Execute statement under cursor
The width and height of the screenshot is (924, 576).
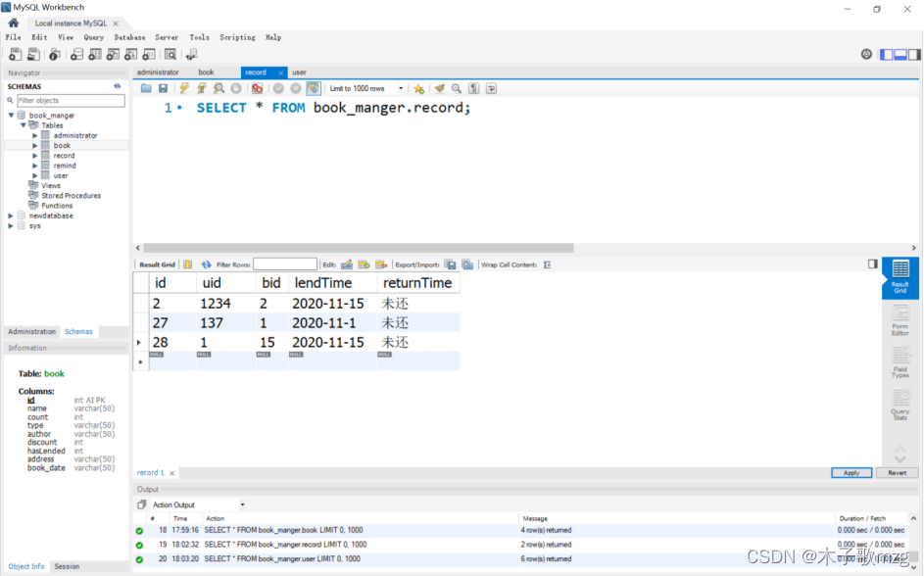[x=202, y=88]
